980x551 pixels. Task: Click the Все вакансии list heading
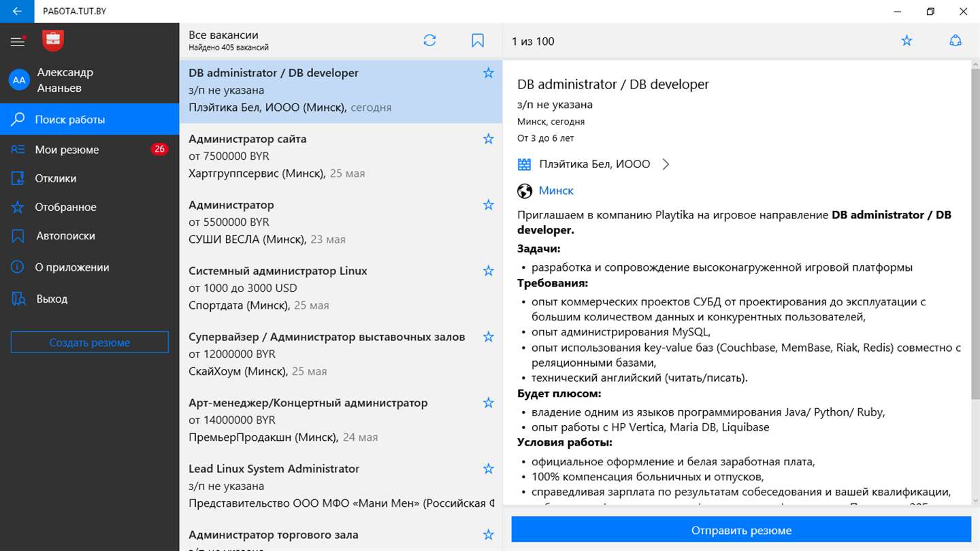(x=223, y=35)
